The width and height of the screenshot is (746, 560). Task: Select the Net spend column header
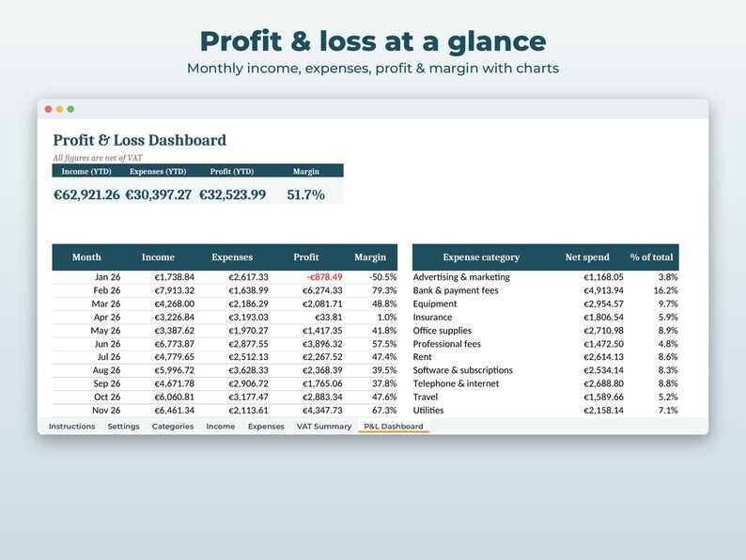click(x=587, y=257)
